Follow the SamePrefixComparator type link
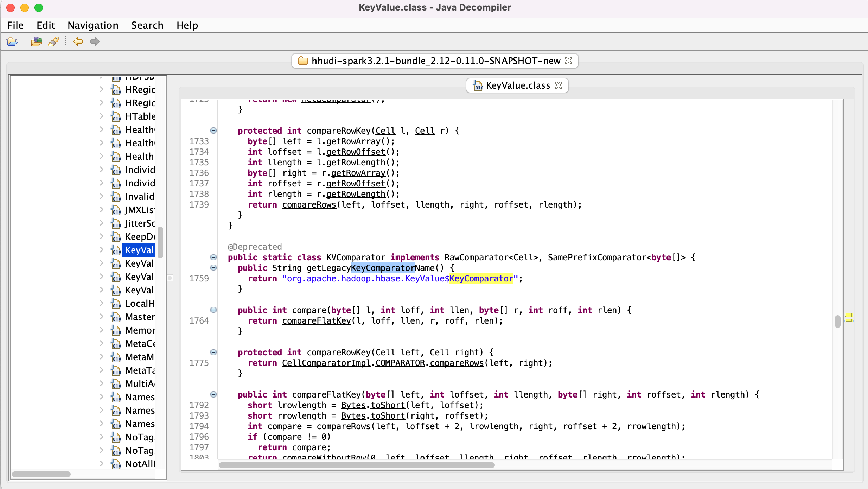 coord(597,257)
